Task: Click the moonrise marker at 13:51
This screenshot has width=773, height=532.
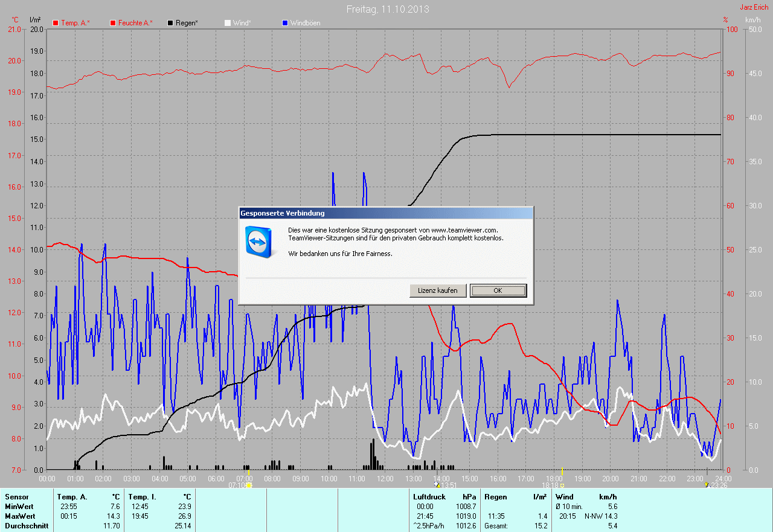Action: pyautogui.click(x=437, y=484)
